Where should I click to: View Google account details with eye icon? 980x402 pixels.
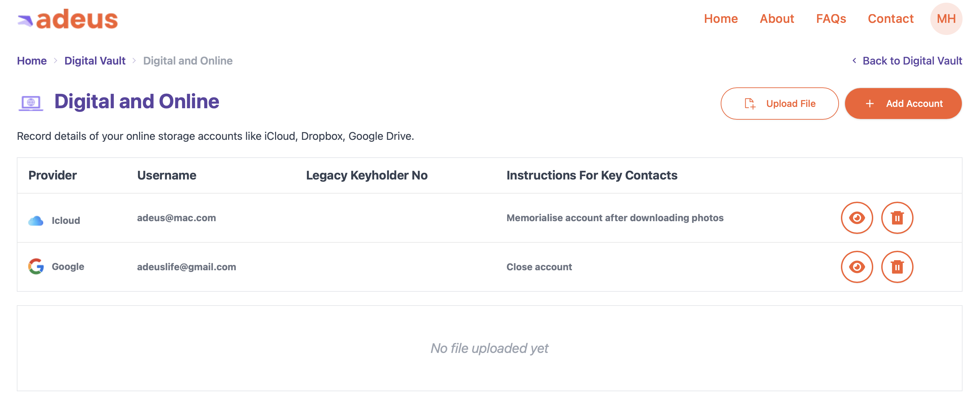(856, 267)
